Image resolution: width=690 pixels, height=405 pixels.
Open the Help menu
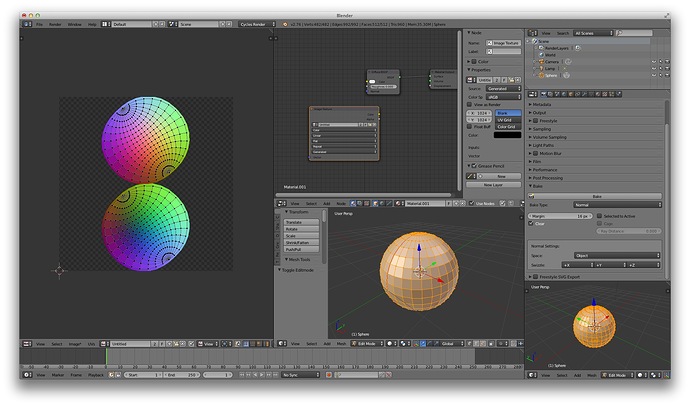click(92, 24)
